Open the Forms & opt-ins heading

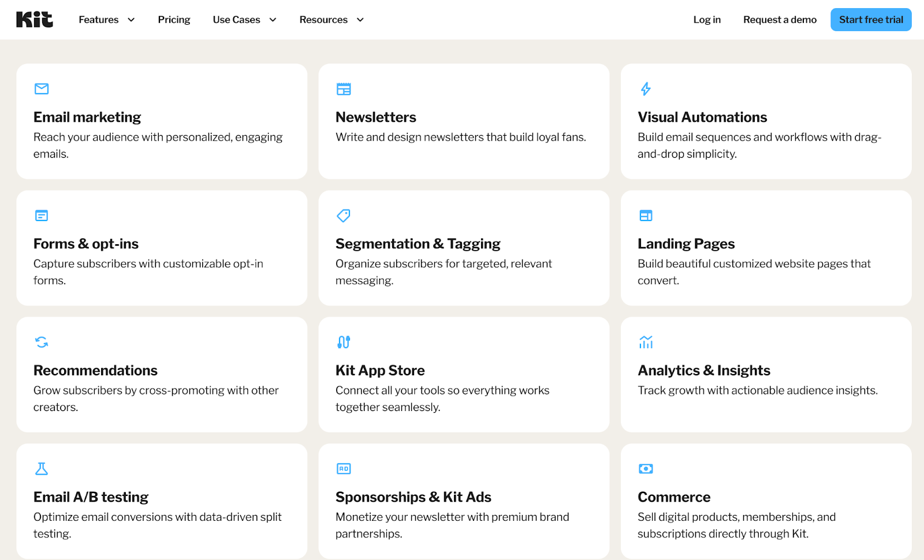(86, 244)
